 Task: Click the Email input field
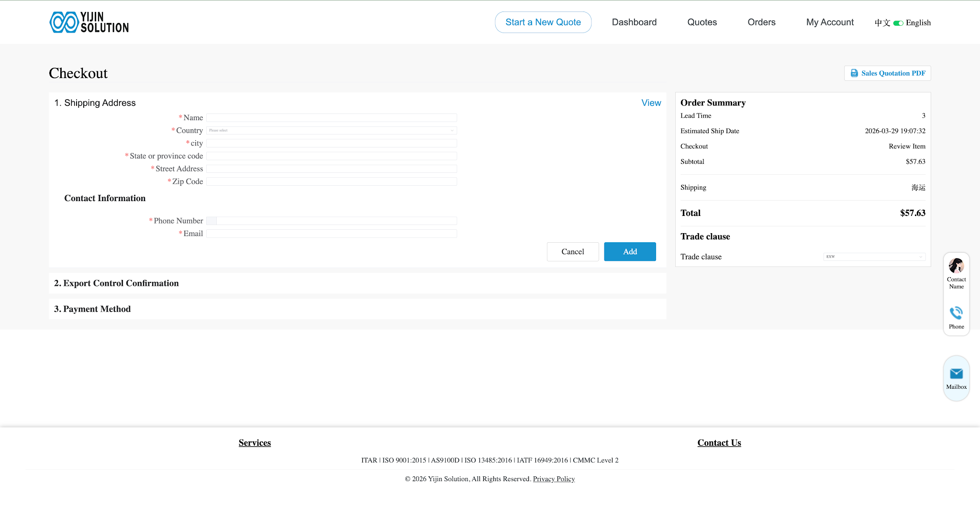point(331,233)
